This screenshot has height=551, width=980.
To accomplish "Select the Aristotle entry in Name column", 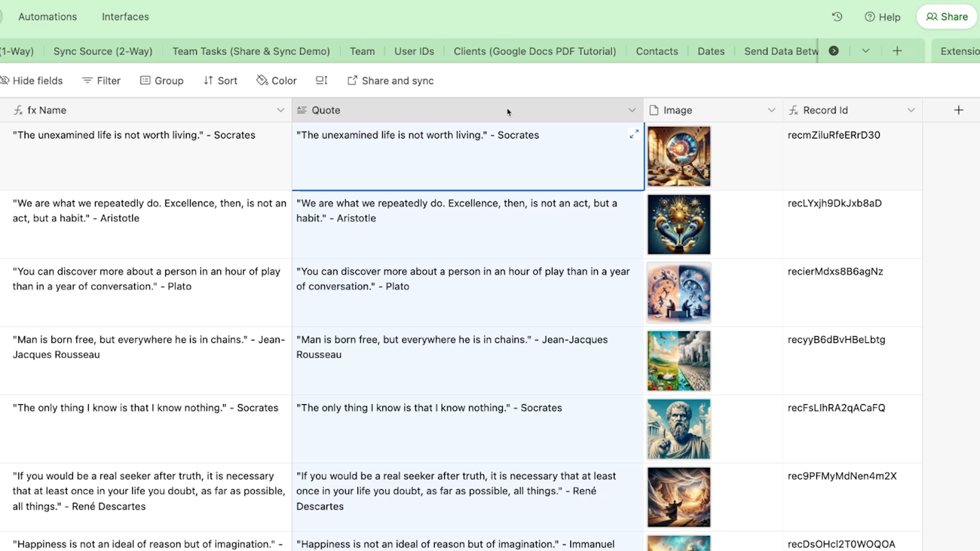I will [146, 224].
